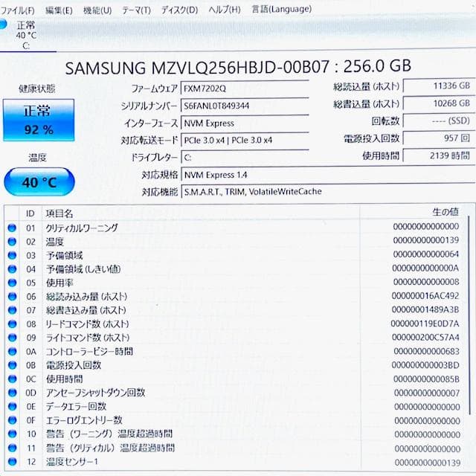This screenshot has width=476, height=476.
Task: Click the interface field NVM Express
Action: point(245,123)
